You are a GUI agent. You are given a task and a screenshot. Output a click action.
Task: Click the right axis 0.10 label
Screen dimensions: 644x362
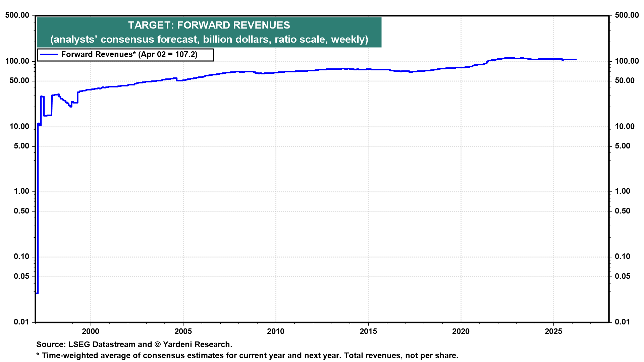(x=623, y=257)
